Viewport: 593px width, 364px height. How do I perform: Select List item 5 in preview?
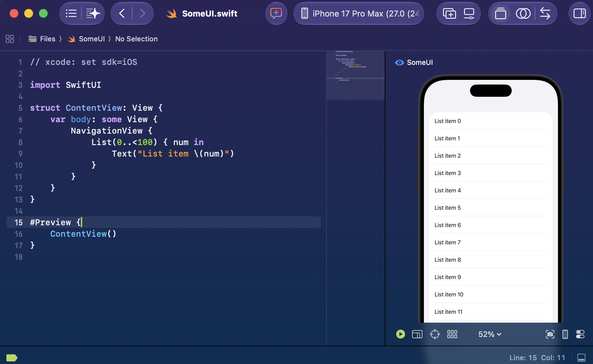tap(491, 208)
